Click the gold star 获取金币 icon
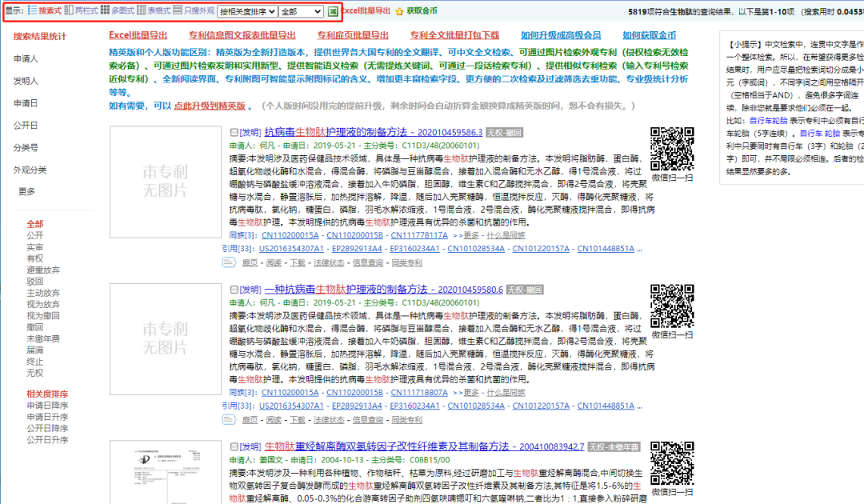Screen dimensions: 864x504 tap(399, 11)
